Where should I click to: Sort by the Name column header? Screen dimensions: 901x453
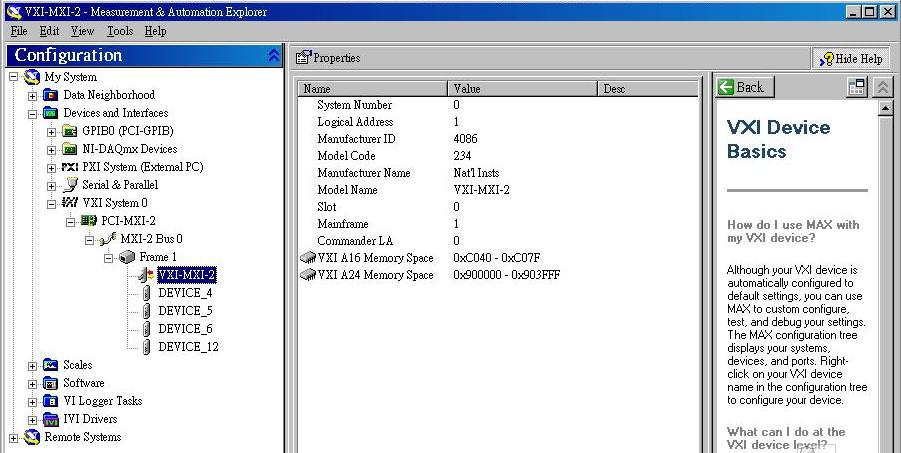point(372,89)
